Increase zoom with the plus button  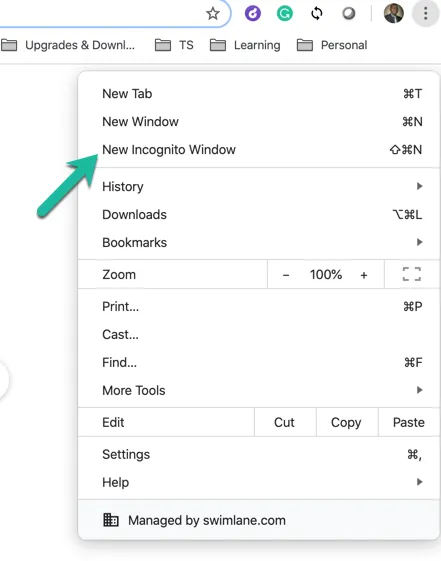pyautogui.click(x=364, y=275)
